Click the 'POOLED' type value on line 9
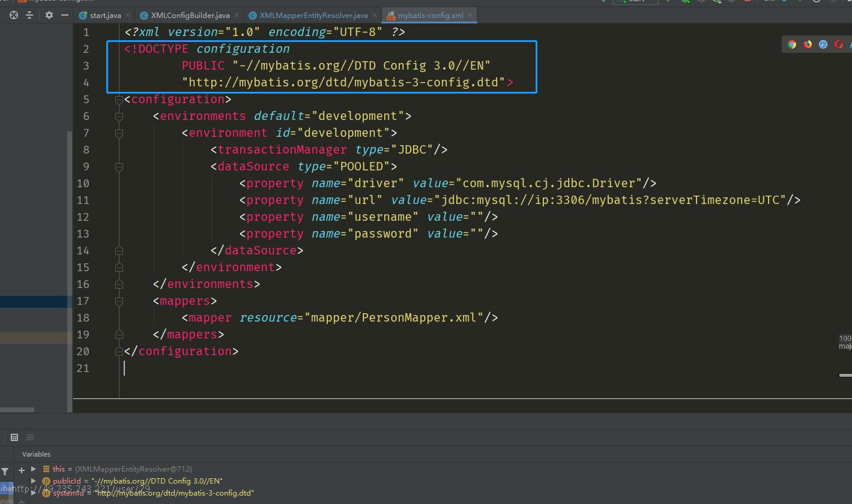Screen dimensions: 852x504 click(x=361, y=166)
